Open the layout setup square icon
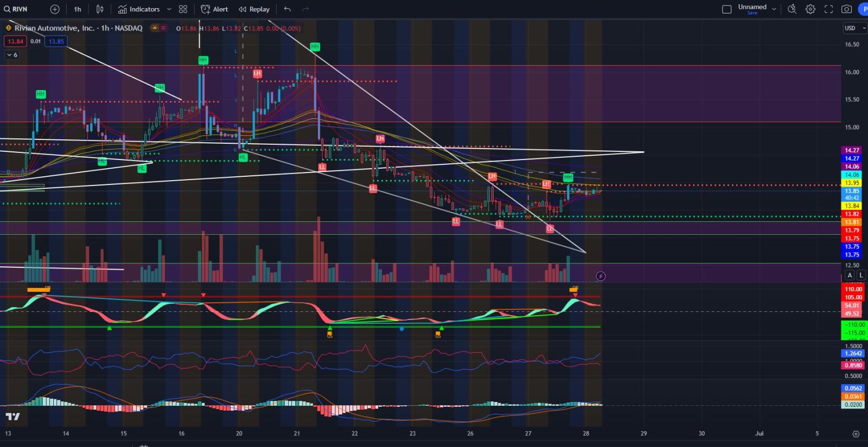 726,9
